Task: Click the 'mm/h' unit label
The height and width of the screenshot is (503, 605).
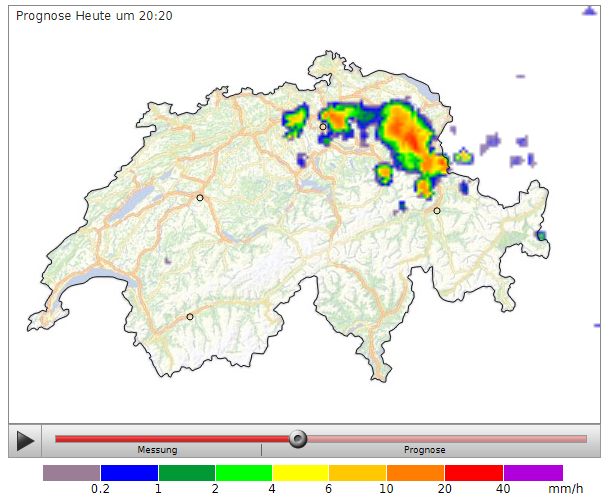Action: 566,489
